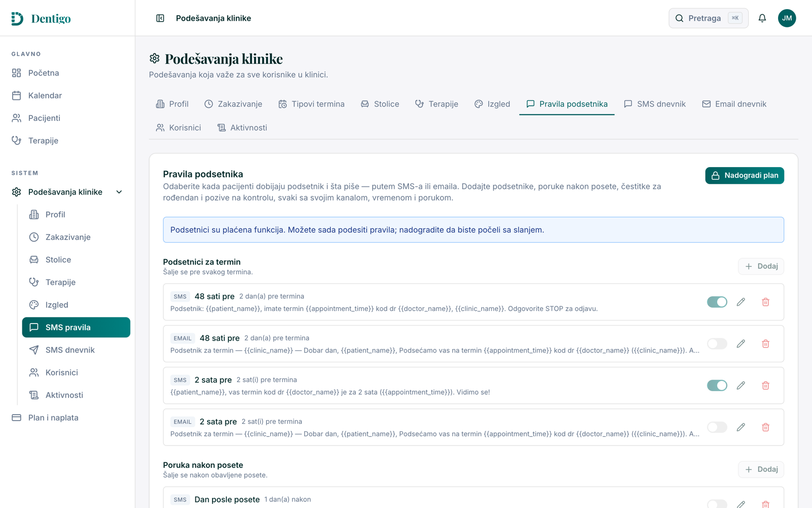The height and width of the screenshot is (508, 812).
Task: Open the Pretraga search field
Action: click(x=708, y=18)
